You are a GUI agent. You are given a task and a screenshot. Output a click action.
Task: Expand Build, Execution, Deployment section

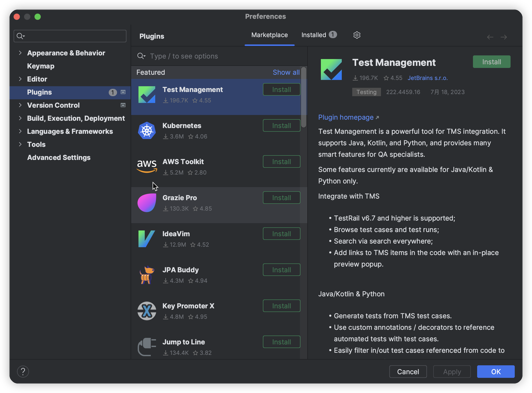(20, 118)
